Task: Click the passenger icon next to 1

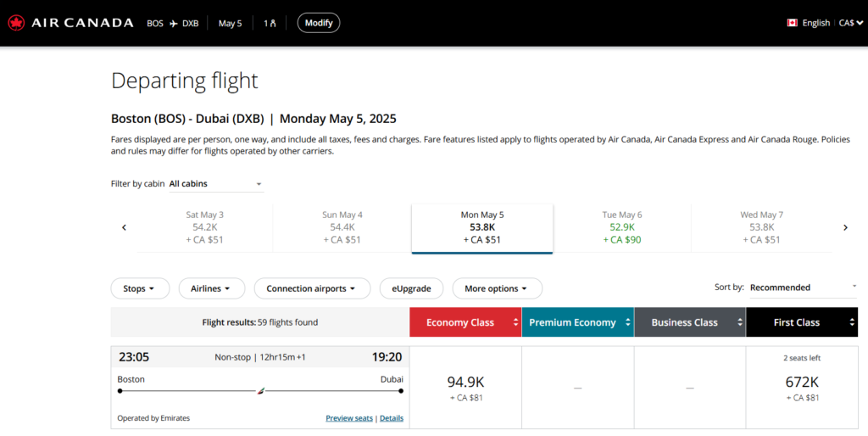Action: coord(273,23)
